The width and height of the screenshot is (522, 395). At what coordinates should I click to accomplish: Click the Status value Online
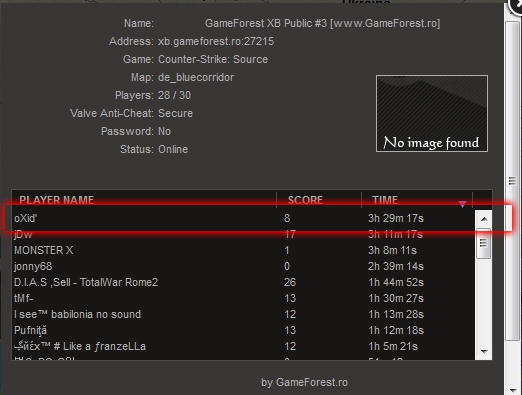click(x=173, y=149)
